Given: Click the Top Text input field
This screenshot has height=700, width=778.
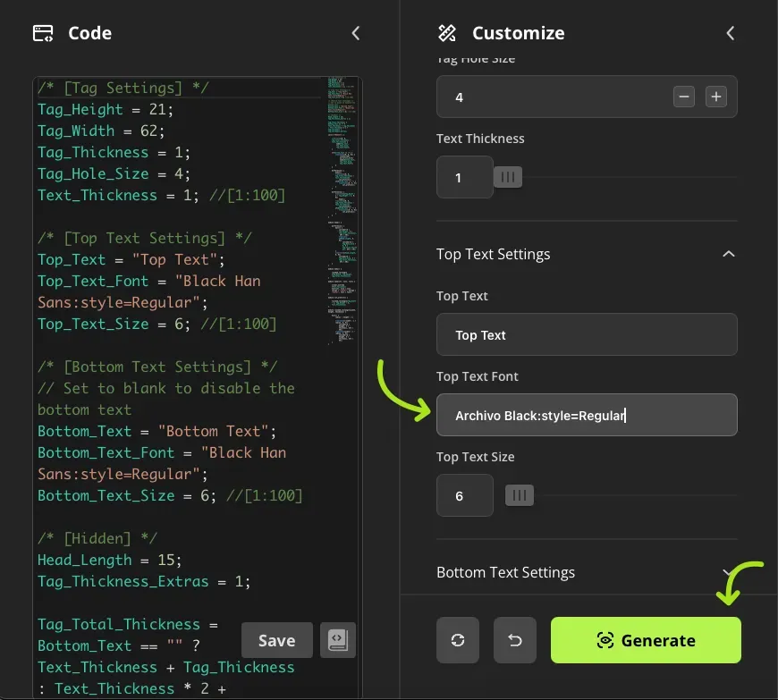Looking at the screenshot, I should [x=587, y=334].
